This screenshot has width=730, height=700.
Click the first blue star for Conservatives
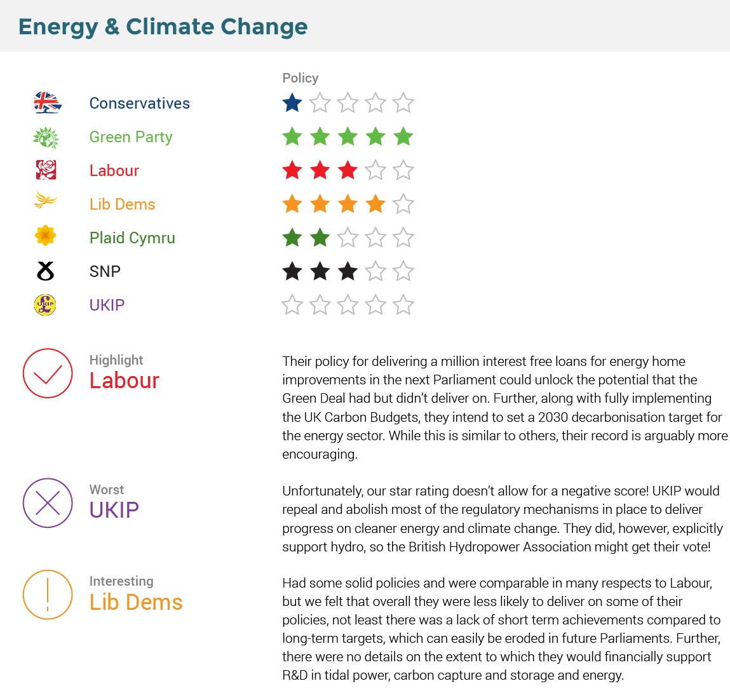click(x=292, y=103)
